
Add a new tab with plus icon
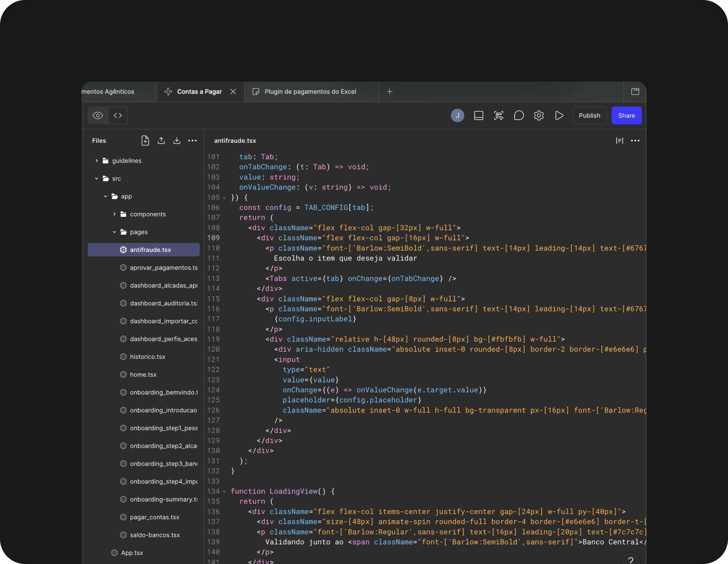click(x=389, y=92)
